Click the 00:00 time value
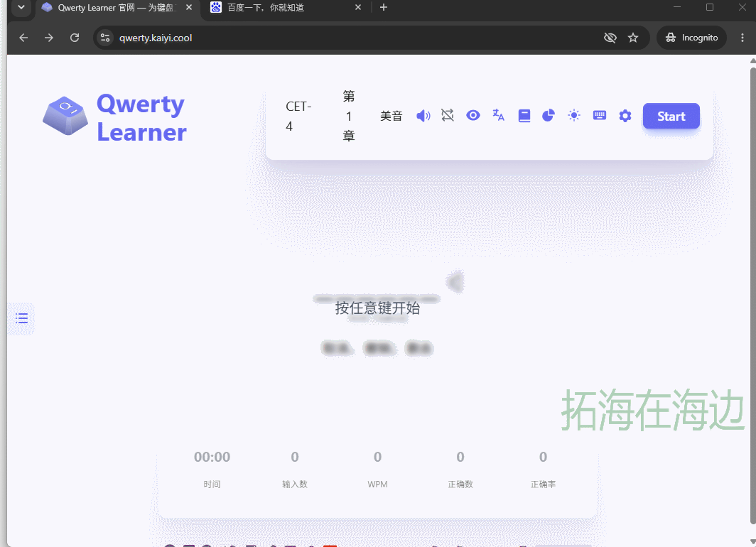The height and width of the screenshot is (547, 756). coord(212,456)
